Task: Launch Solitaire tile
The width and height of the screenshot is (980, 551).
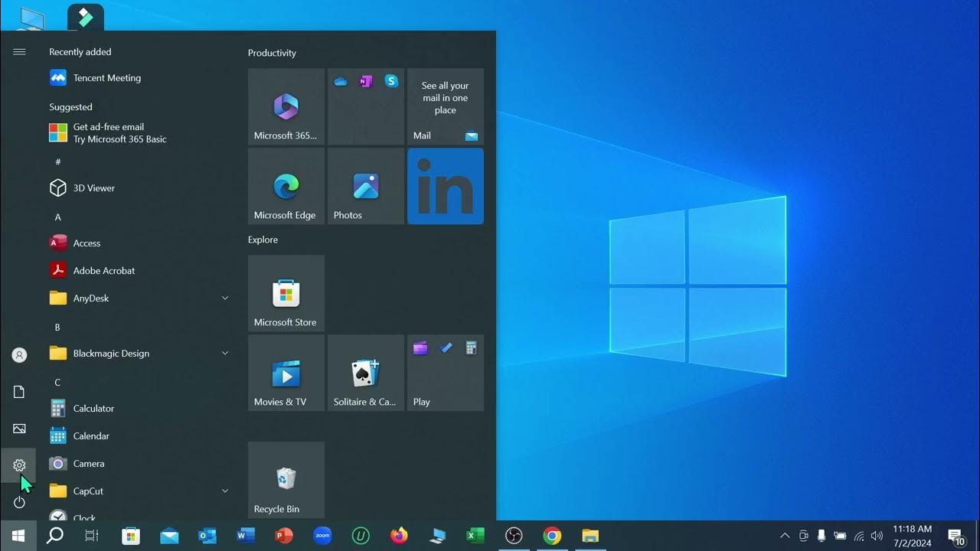Action: click(x=366, y=373)
